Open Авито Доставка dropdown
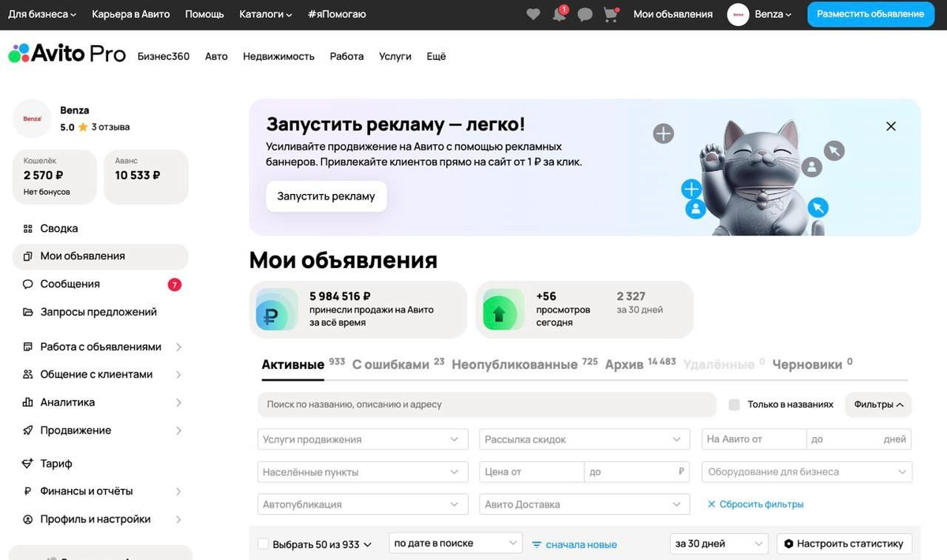 (584, 504)
